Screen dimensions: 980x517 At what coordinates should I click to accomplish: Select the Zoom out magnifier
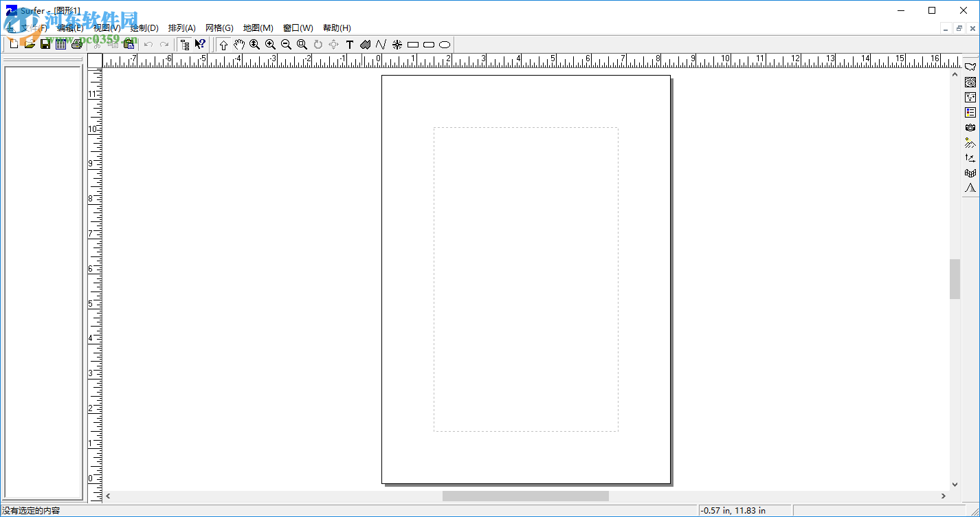(x=286, y=45)
